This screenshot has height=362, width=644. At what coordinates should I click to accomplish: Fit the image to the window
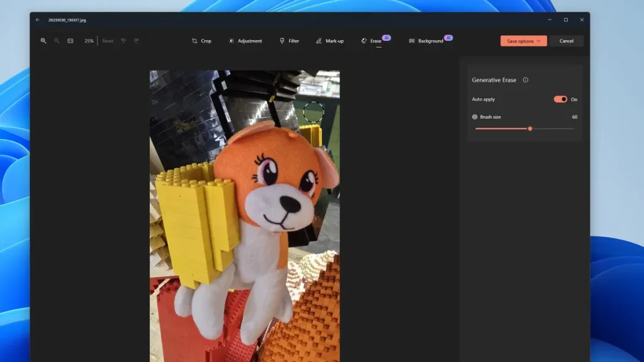coord(70,41)
